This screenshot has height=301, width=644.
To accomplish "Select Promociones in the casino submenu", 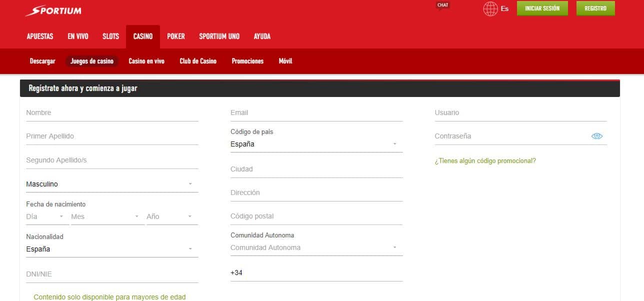I will 247,61.
